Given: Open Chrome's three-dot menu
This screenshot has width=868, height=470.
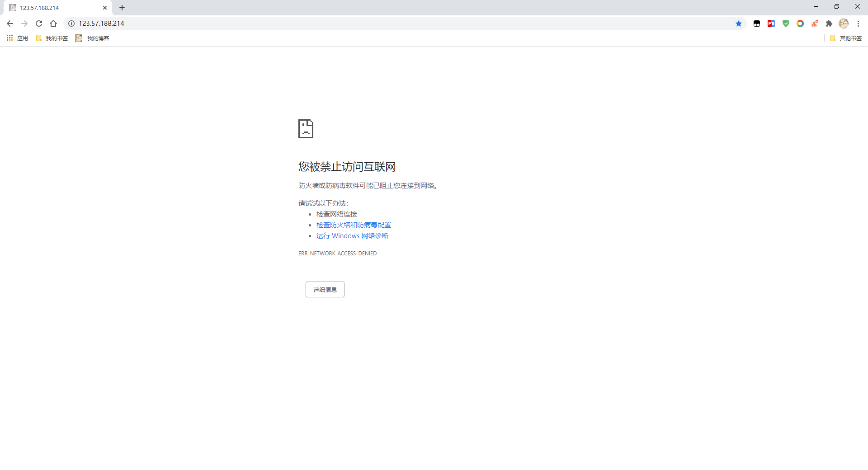Looking at the screenshot, I should (858, 23).
